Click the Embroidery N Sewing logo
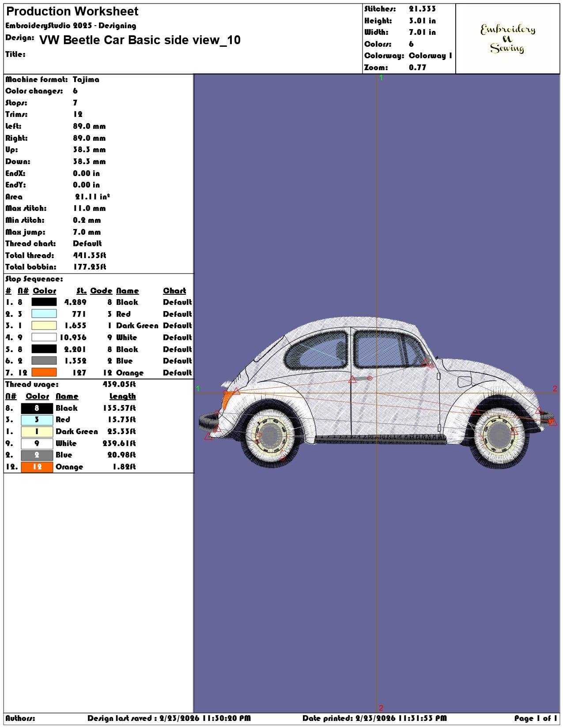 click(x=508, y=39)
